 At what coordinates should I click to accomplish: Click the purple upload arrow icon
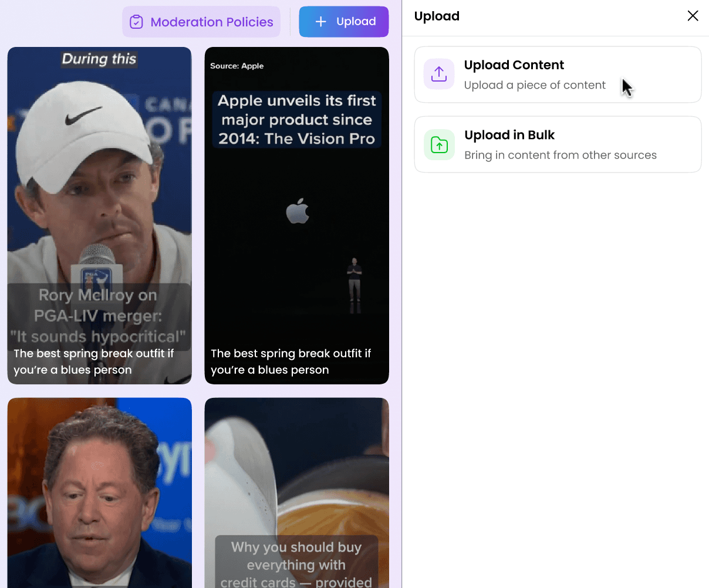[439, 74]
